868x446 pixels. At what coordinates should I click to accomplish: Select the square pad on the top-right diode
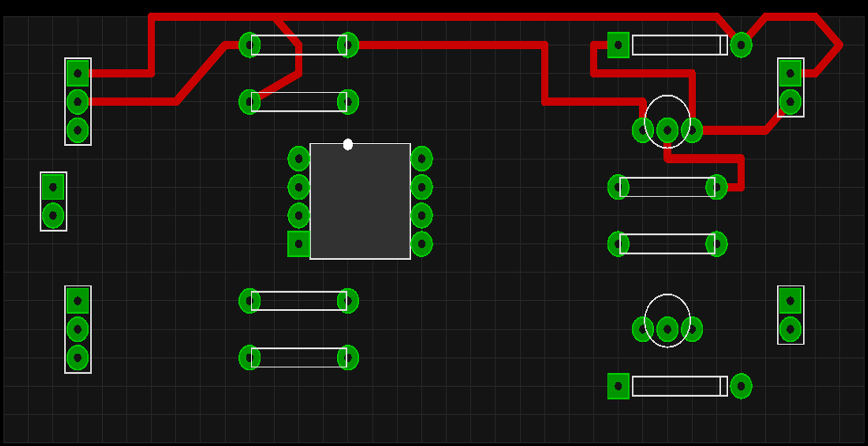[x=619, y=45]
